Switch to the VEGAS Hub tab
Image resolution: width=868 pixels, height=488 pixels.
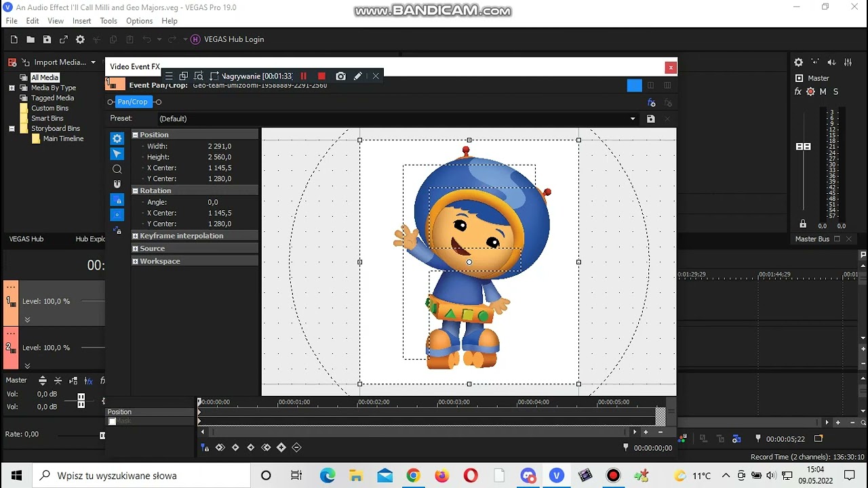click(26, 239)
